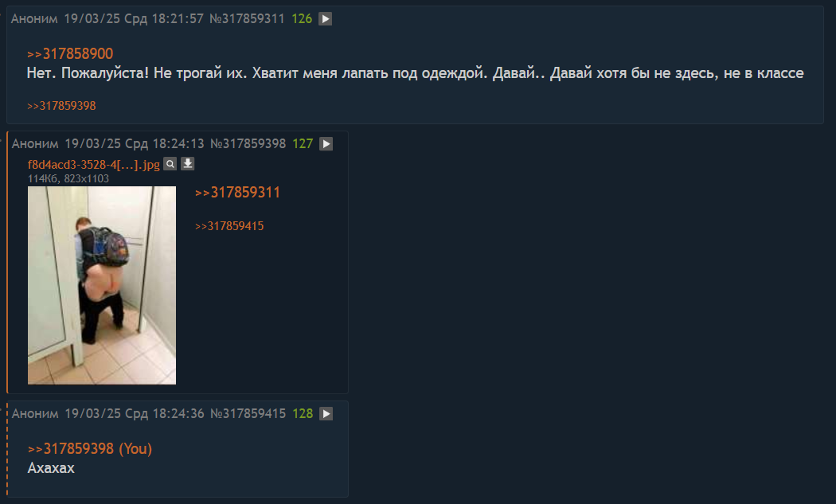Screen dimensions: 836x504
Task: Click the green post counter 126
Action: [x=302, y=18]
